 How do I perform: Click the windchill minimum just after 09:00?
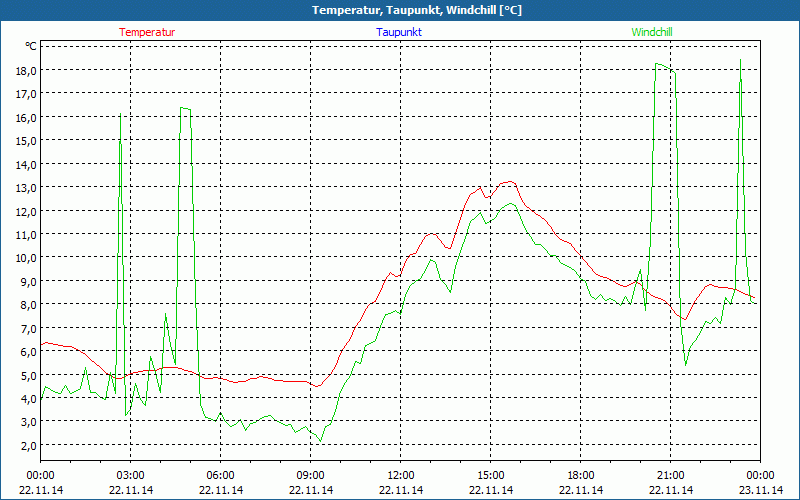point(320,441)
